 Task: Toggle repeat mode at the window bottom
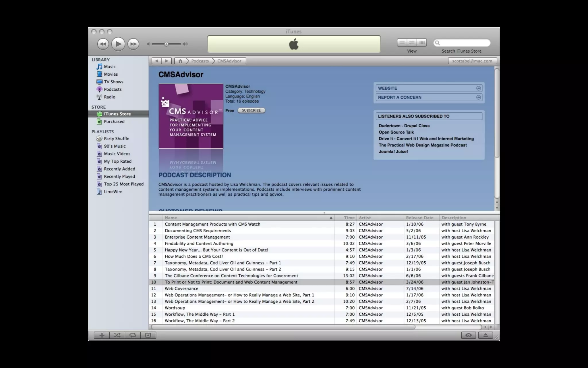click(x=133, y=335)
